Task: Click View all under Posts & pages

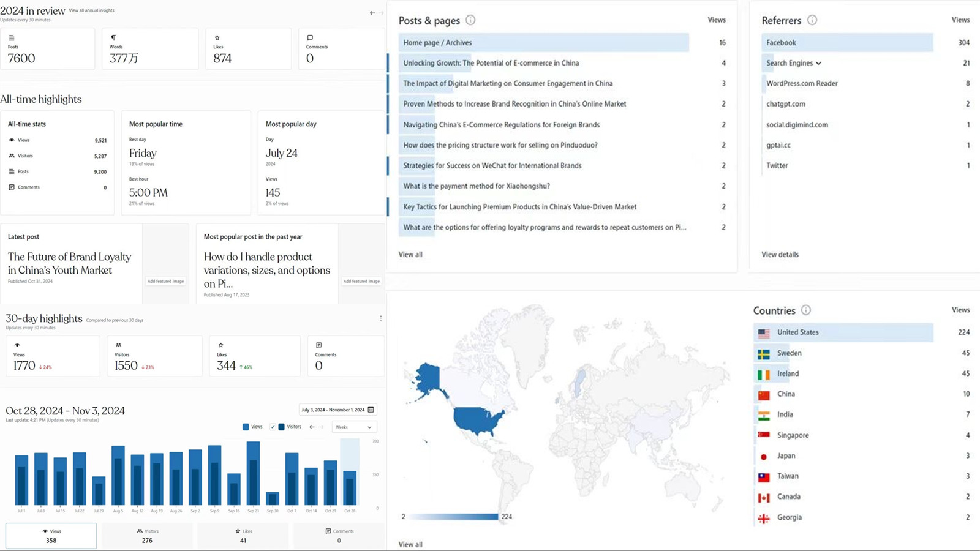Action: 410,255
